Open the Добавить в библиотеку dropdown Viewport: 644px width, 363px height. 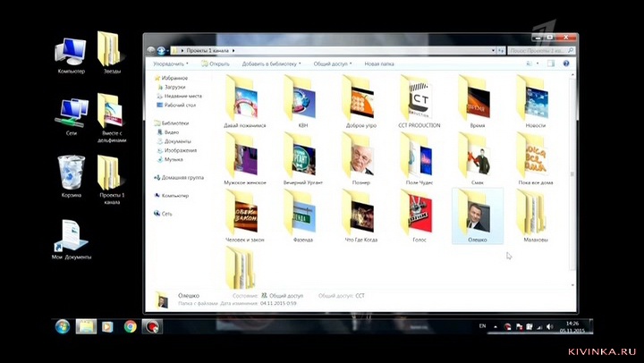pos(271,64)
